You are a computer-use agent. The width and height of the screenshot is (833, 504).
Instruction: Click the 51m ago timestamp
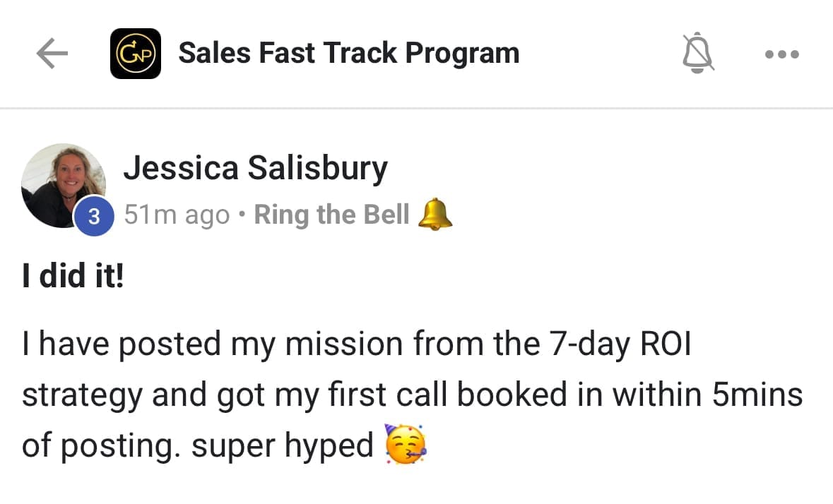pyautogui.click(x=177, y=215)
